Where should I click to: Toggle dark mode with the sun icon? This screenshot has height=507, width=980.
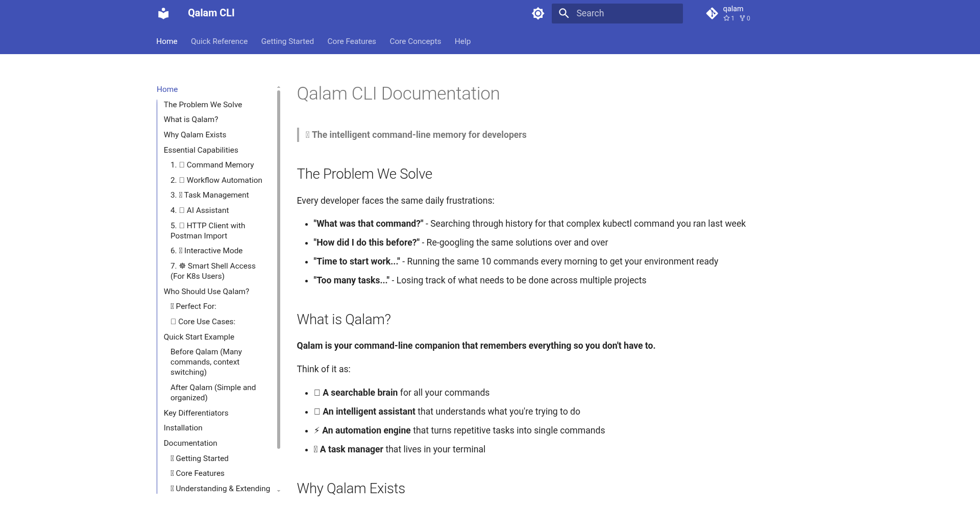538,13
